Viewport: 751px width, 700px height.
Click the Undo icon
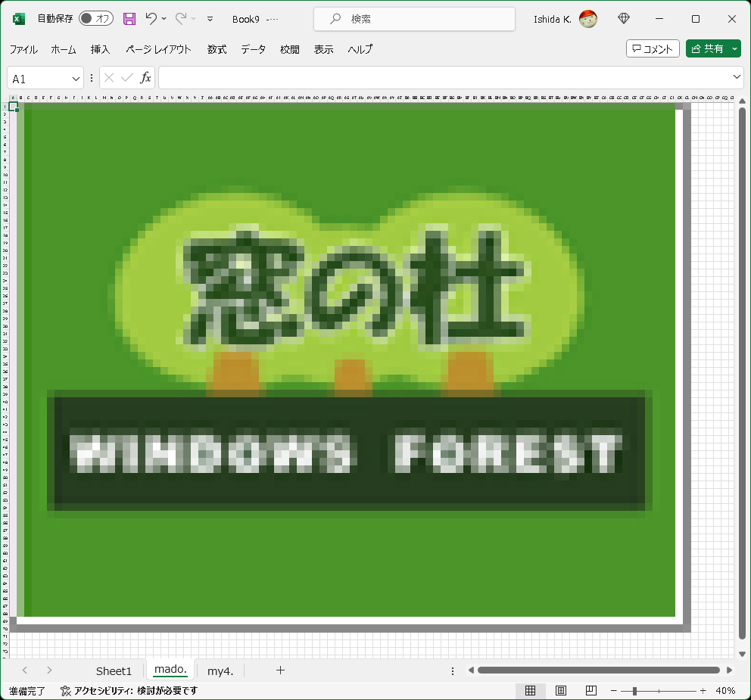(x=152, y=18)
